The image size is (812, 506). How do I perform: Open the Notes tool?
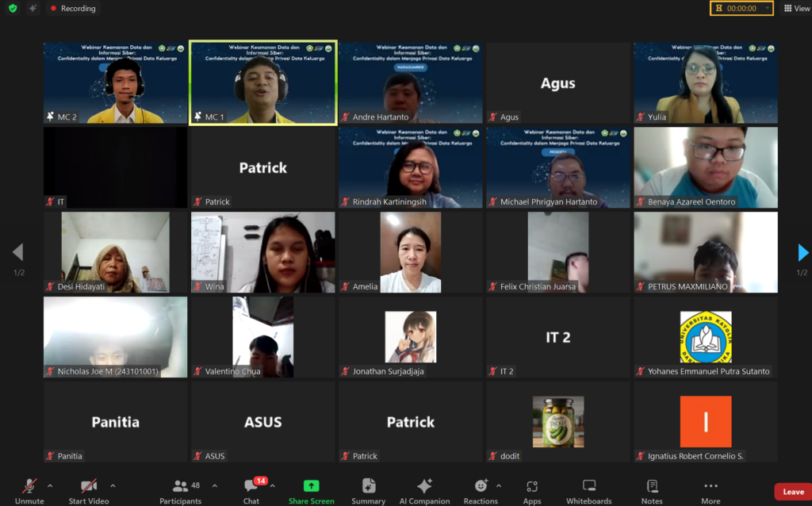coord(652,486)
